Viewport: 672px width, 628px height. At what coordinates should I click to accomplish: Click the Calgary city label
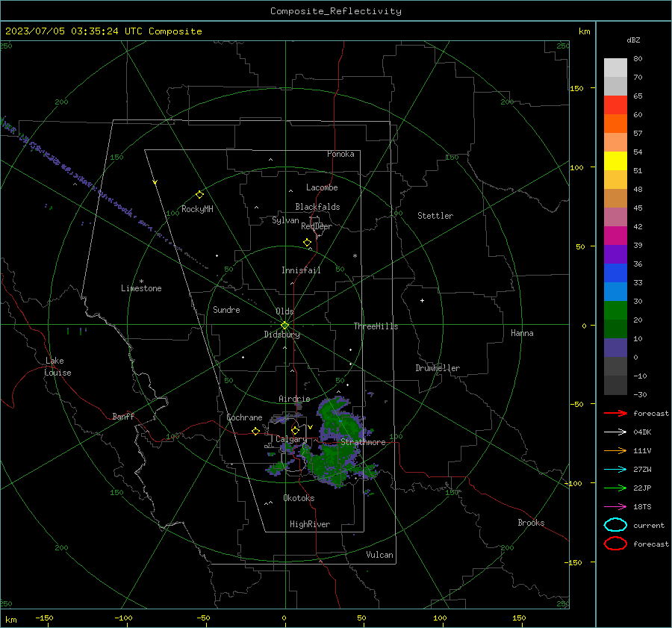pos(291,439)
